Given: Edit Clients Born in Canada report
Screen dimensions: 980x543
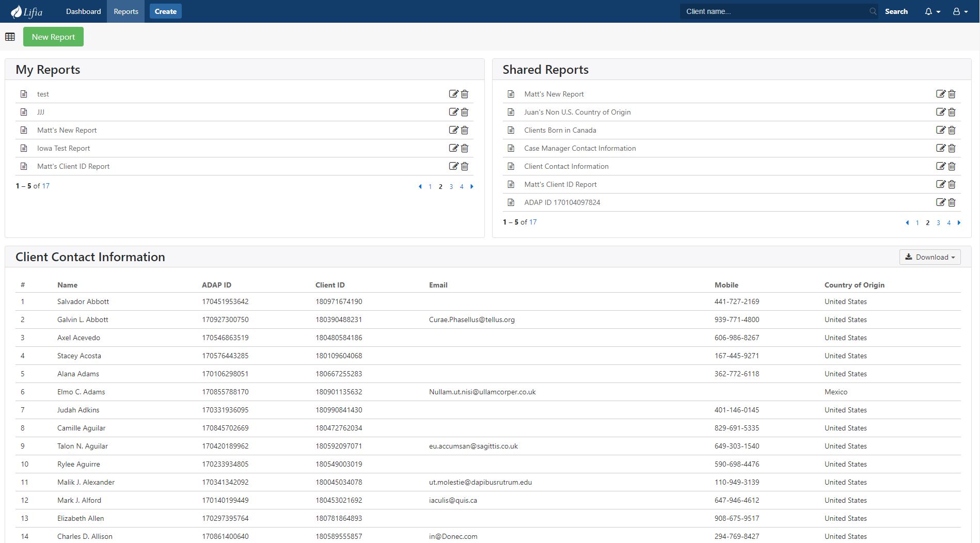Looking at the screenshot, I should [x=941, y=130].
